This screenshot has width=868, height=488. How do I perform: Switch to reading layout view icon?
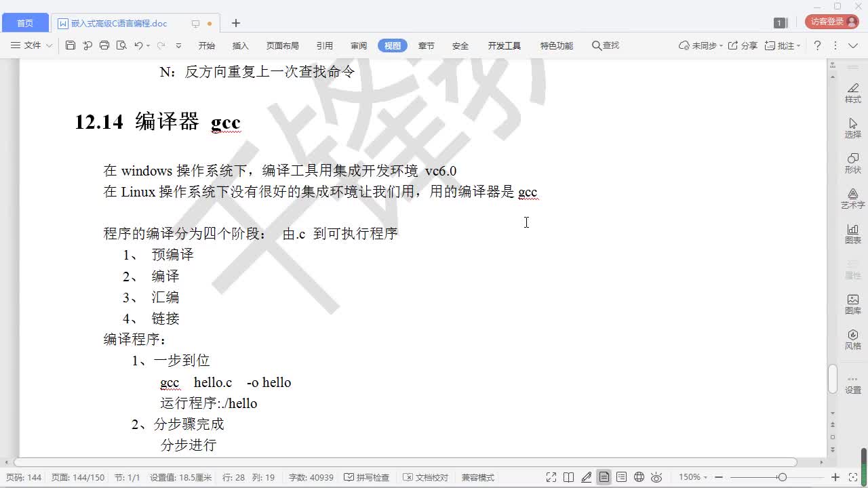[x=569, y=477]
